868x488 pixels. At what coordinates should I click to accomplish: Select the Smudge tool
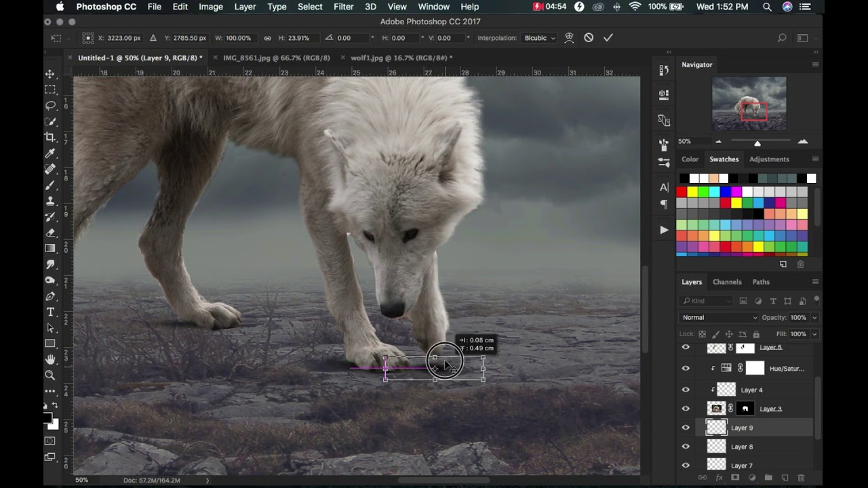[x=50, y=264]
